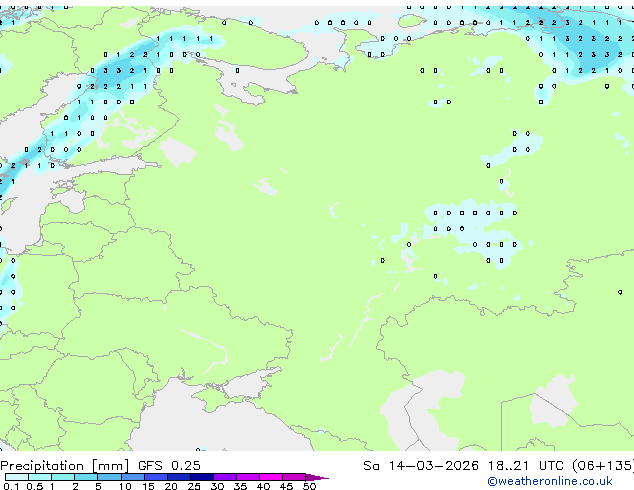The image size is (634, 490).
Task: Click the above-50 arrow tip of legend
Action: click(x=317, y=477)
